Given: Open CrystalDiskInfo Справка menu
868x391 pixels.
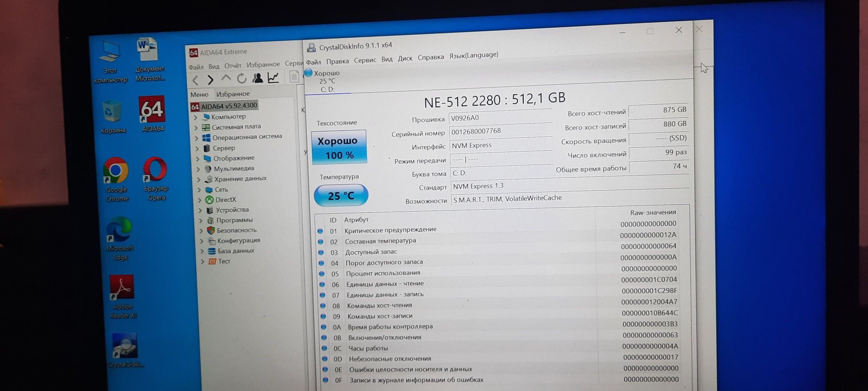Looking at the screenshot, I should click(x=431, y=57).
